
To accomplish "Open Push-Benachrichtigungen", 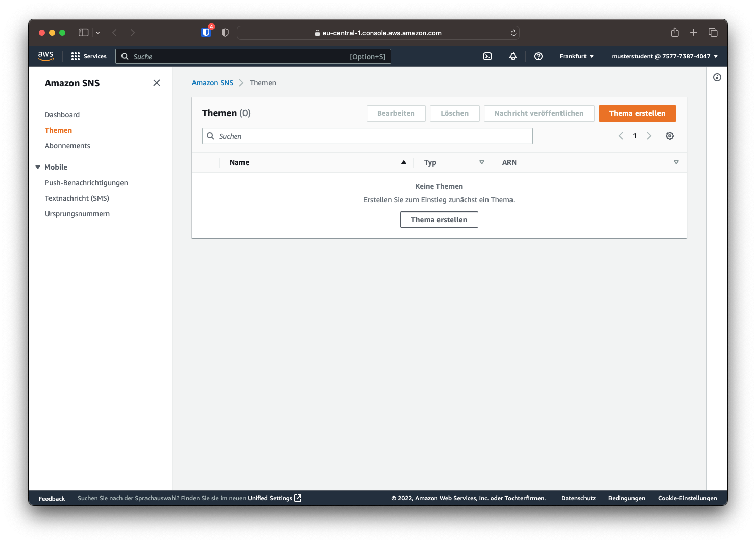I will 86,183.
